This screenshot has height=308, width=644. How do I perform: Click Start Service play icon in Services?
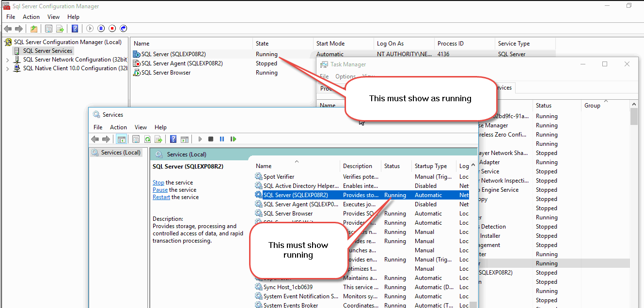coord(200,139)
